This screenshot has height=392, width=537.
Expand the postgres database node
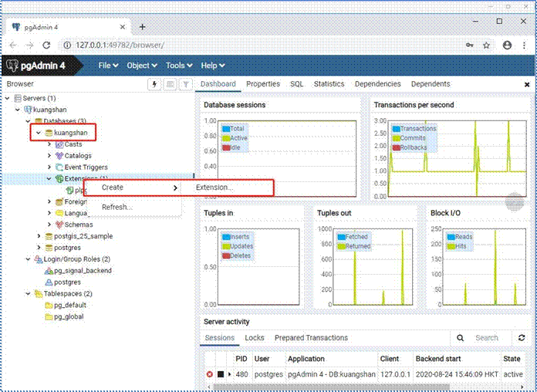pos(39,248)
